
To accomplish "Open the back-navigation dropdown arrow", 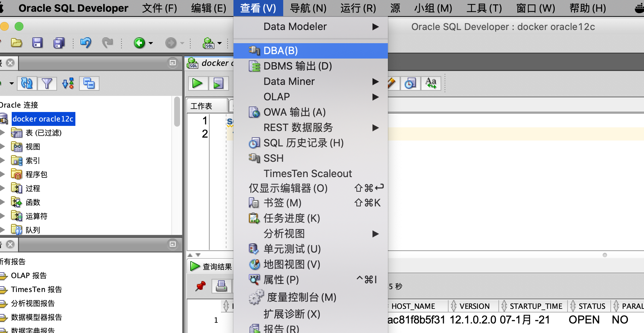I will (150, 43).
